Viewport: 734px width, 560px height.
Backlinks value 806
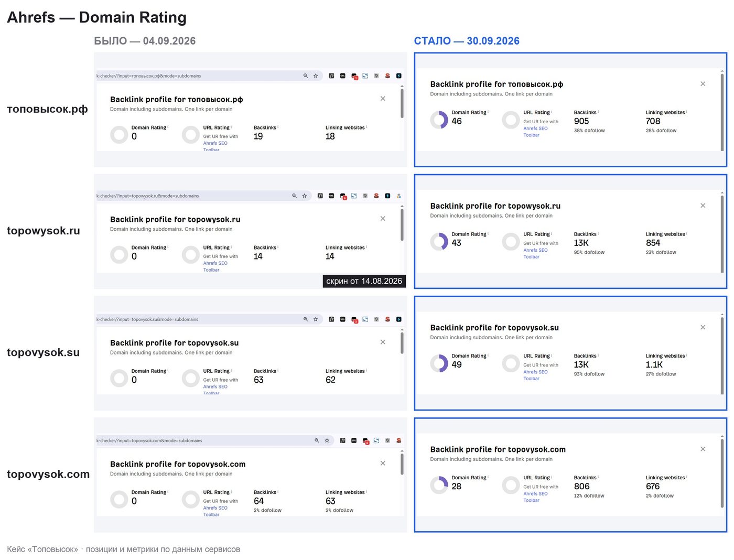[x=582, y=486]
